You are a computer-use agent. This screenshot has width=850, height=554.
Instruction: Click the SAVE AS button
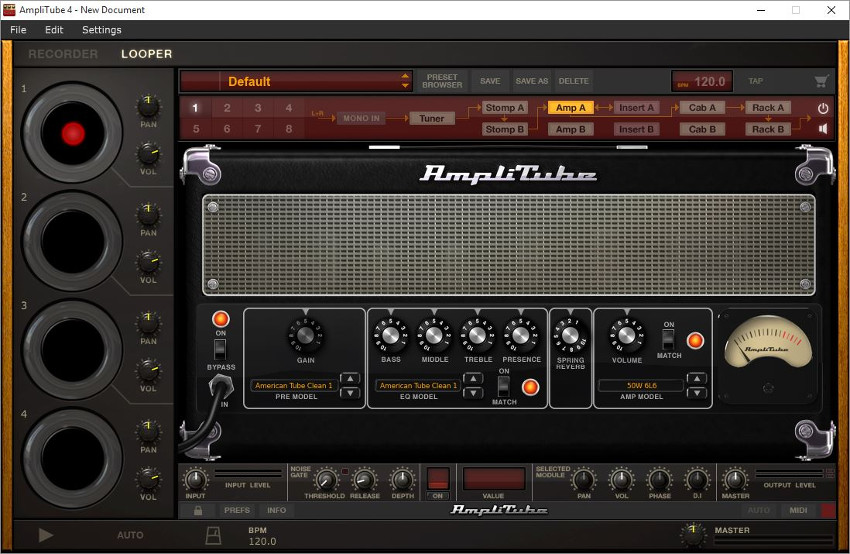pyautogui.click(x=532, y=81)
